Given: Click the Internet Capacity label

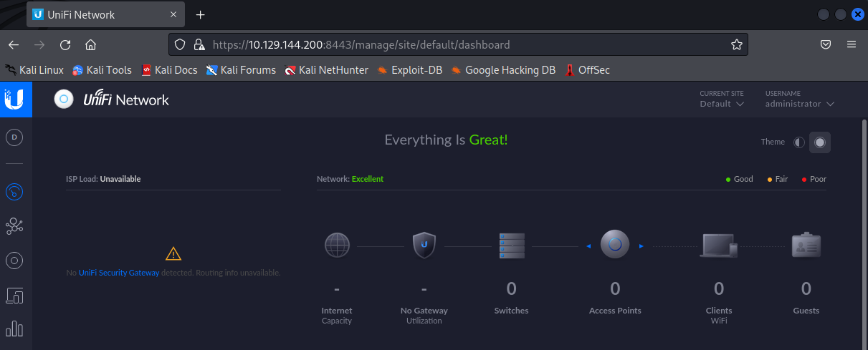Looking at the screenshot, I should coord(337,316).
